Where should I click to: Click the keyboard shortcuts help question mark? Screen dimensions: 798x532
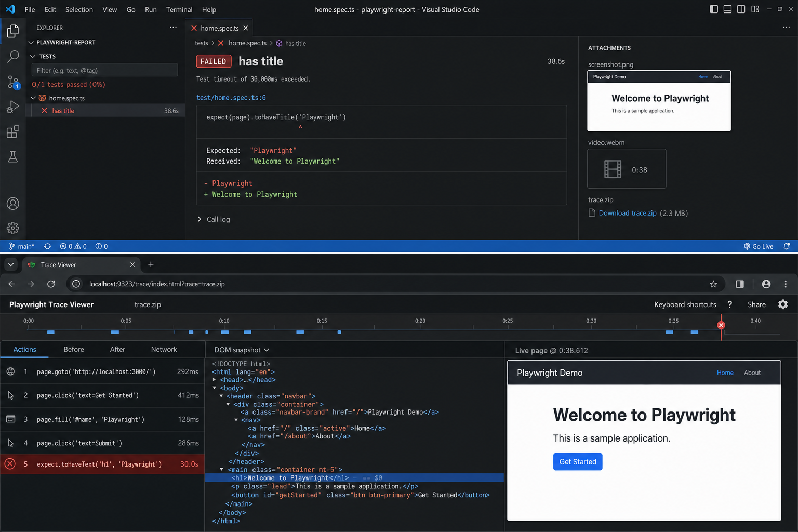click(x=729, y=304)
